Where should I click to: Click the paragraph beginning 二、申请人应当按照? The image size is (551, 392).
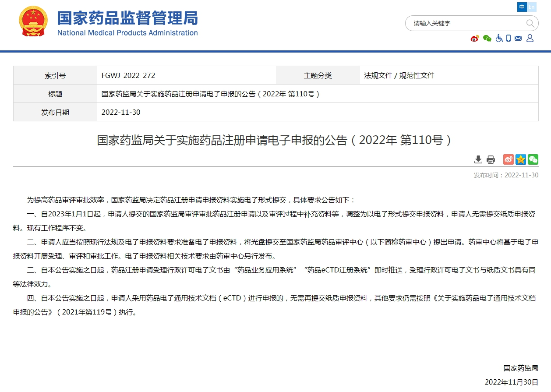pyautogui.click(x=275, y=249)
